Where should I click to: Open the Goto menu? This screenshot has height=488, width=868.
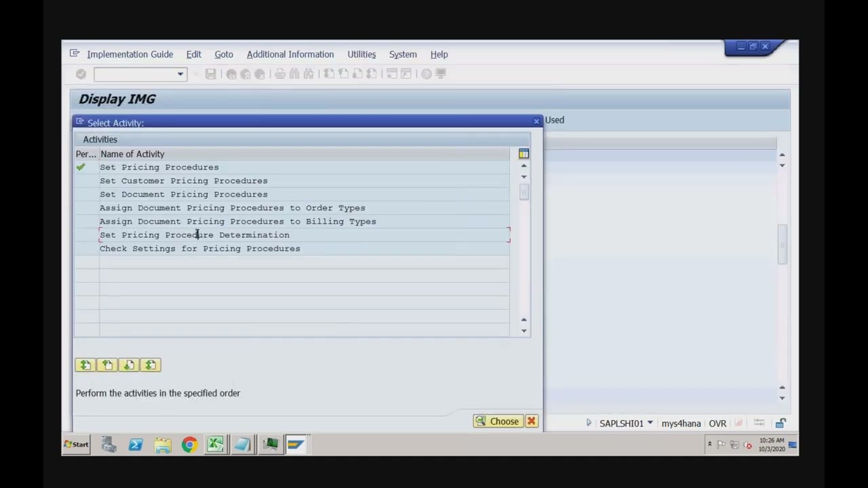[224, 54]
